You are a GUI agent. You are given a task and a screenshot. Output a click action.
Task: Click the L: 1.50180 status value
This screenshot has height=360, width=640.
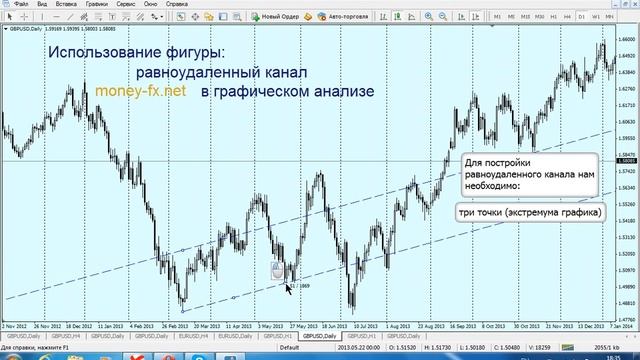click(x=473, y=348)
